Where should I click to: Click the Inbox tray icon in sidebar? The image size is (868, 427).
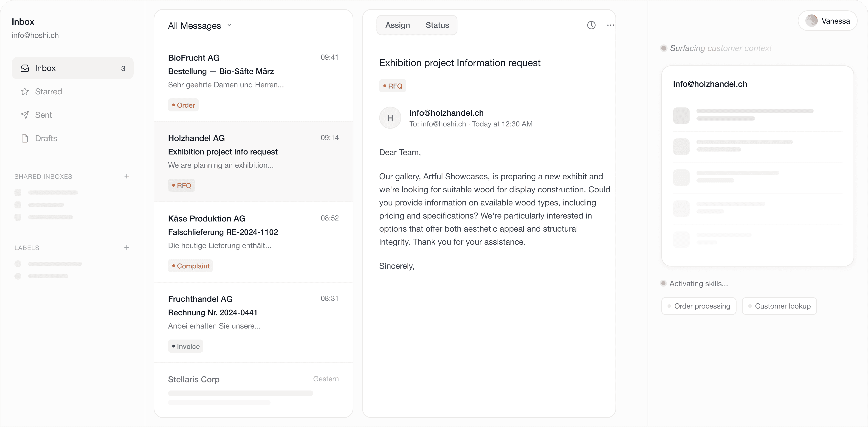(x=25, y=68)
